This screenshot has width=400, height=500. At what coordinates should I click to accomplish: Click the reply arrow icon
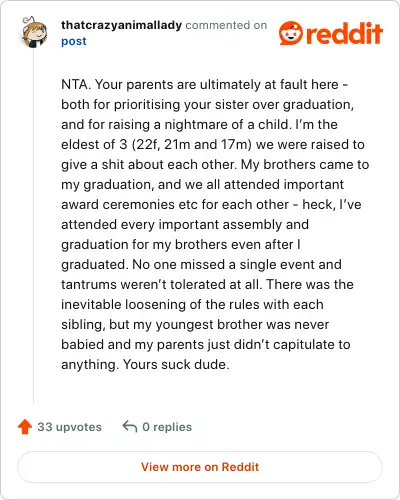pyautogui.click(x=130, y=426)
